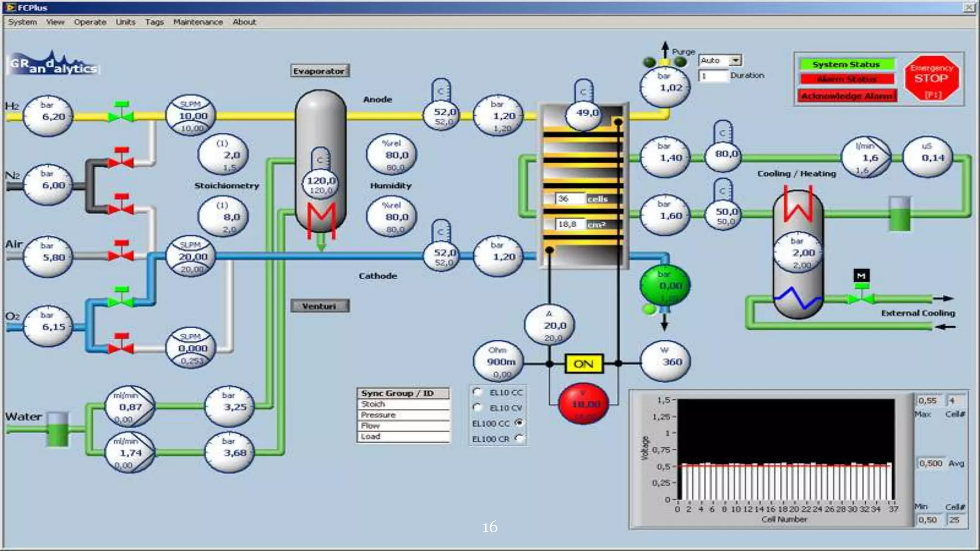Open the Tags menu
Viewport: 980px width, 551px height.
click(154, 22)
